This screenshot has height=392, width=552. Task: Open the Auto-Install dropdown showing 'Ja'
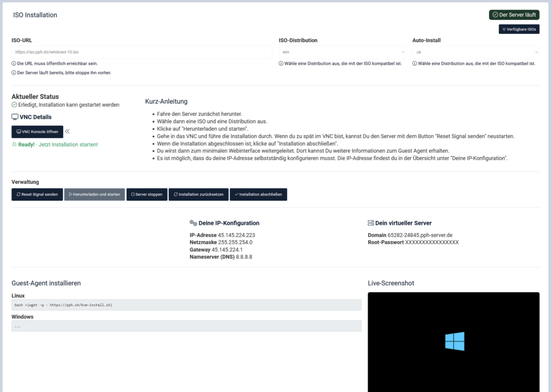point(475,52)
